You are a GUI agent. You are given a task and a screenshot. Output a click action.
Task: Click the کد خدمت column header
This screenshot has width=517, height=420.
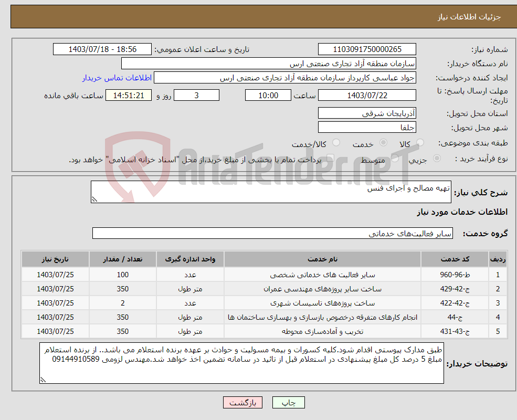pos(455,259)
